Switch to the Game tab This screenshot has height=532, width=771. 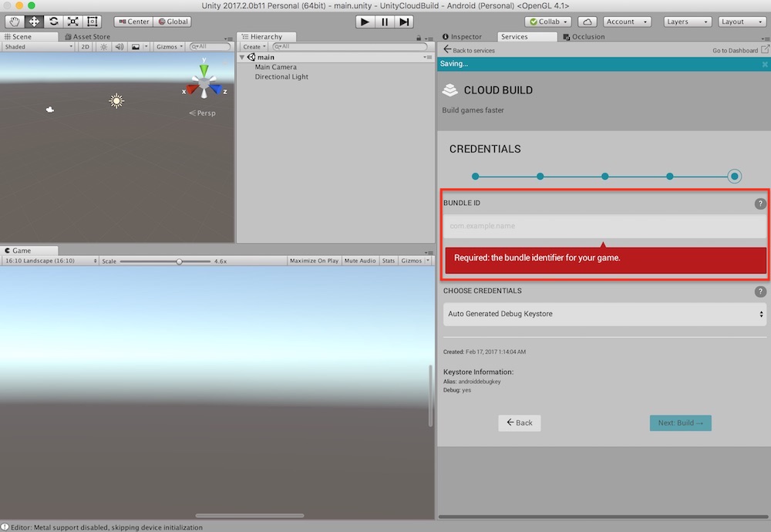coord(25,249)
